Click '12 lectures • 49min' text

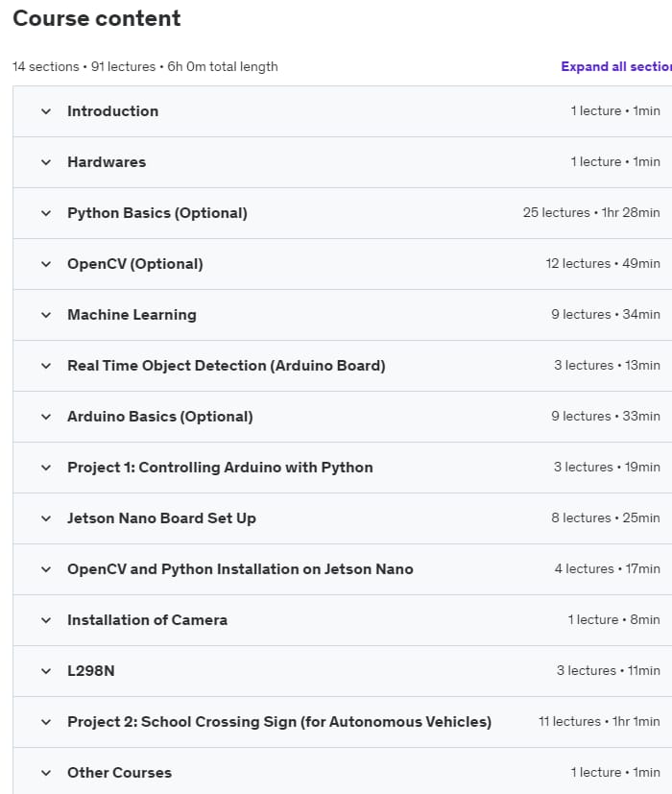(x=603, y=263)
